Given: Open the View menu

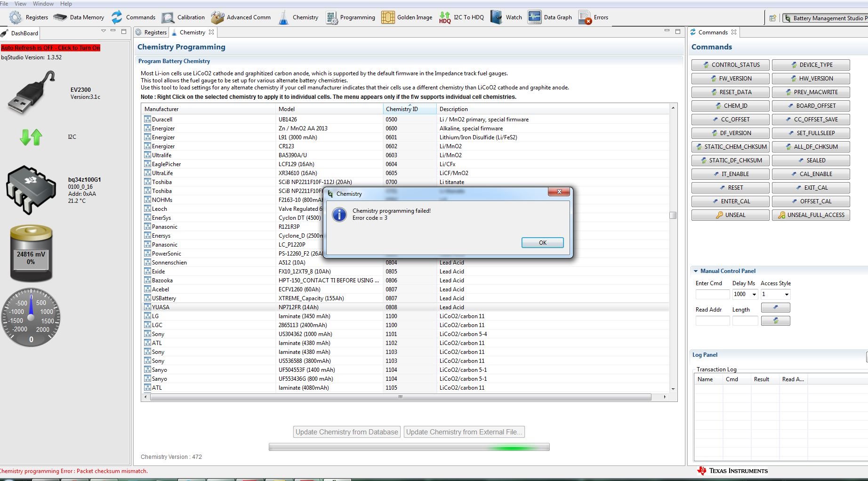Looking at the screenshot, I should coord(21,4).
